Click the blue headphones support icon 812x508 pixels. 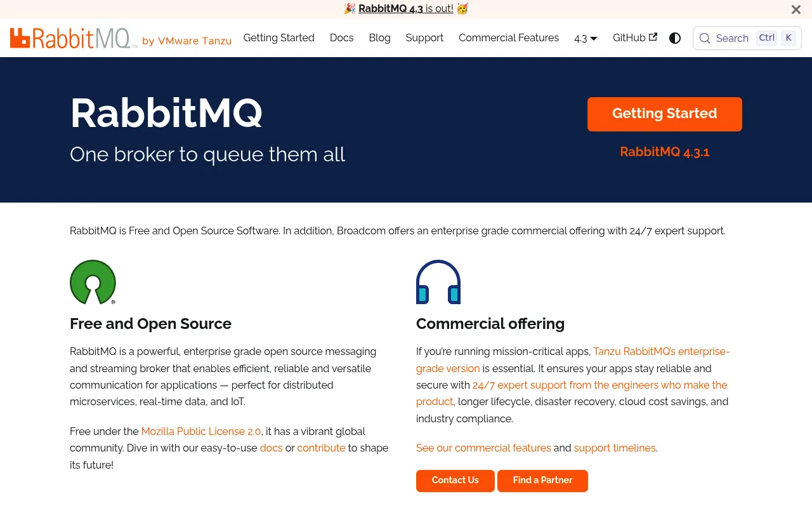tap(438, 282)
